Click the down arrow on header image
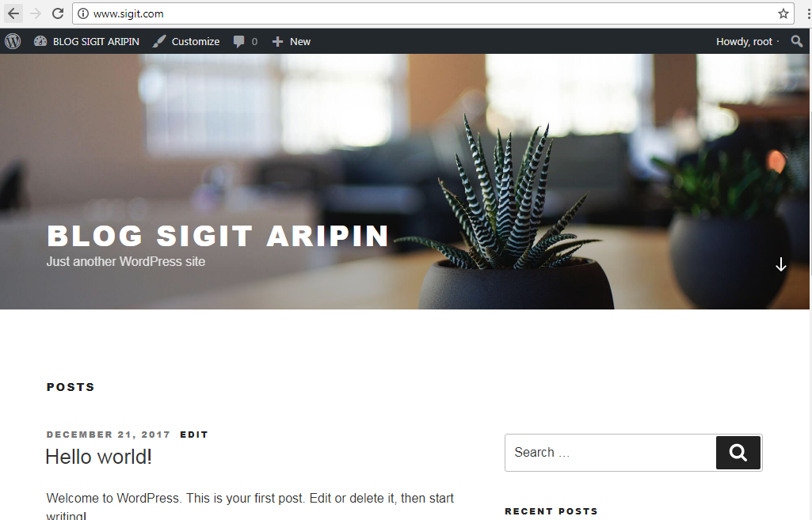Image resolution: width=812 pixels, height=520 pixels. (x=781, y=264)
